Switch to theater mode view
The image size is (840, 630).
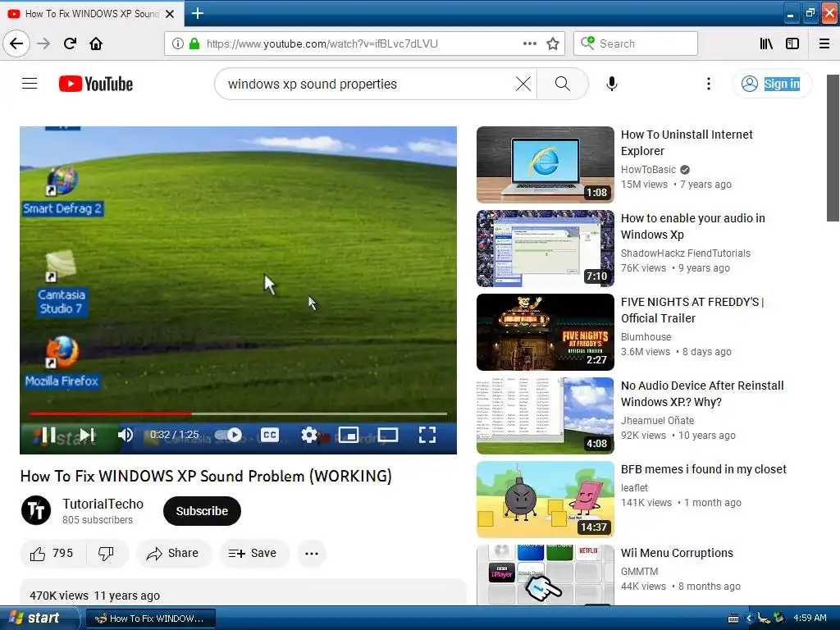[x=388, y=435]
